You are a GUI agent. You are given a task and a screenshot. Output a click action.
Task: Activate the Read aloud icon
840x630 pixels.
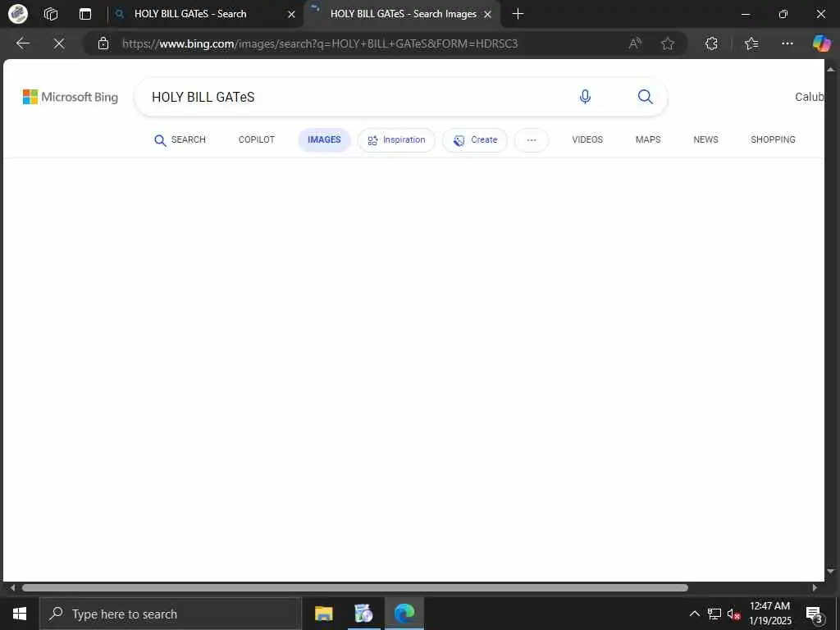(x=636, y=43)
